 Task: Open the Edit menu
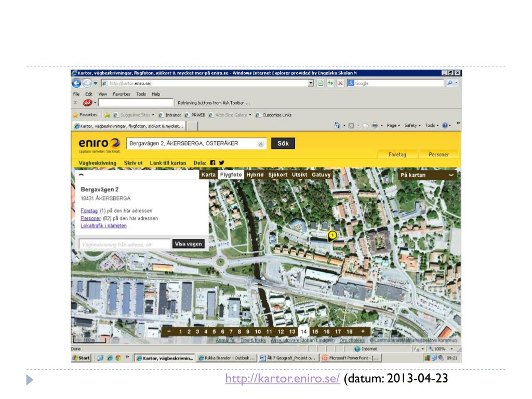(x=89, y=94)
